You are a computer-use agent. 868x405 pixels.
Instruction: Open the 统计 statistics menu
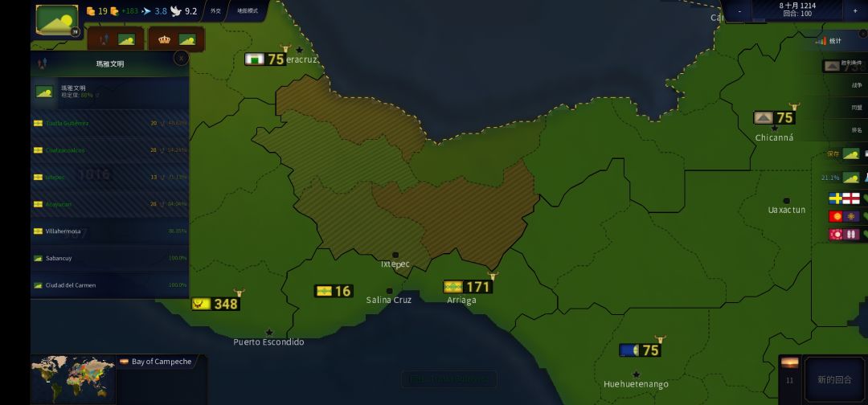[x=835, y=41]
